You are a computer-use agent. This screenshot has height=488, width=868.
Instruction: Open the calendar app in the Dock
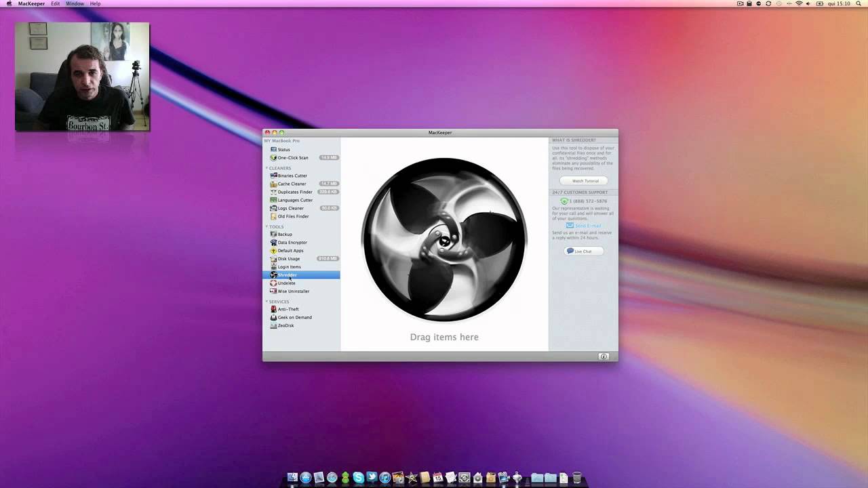point(437,478)
